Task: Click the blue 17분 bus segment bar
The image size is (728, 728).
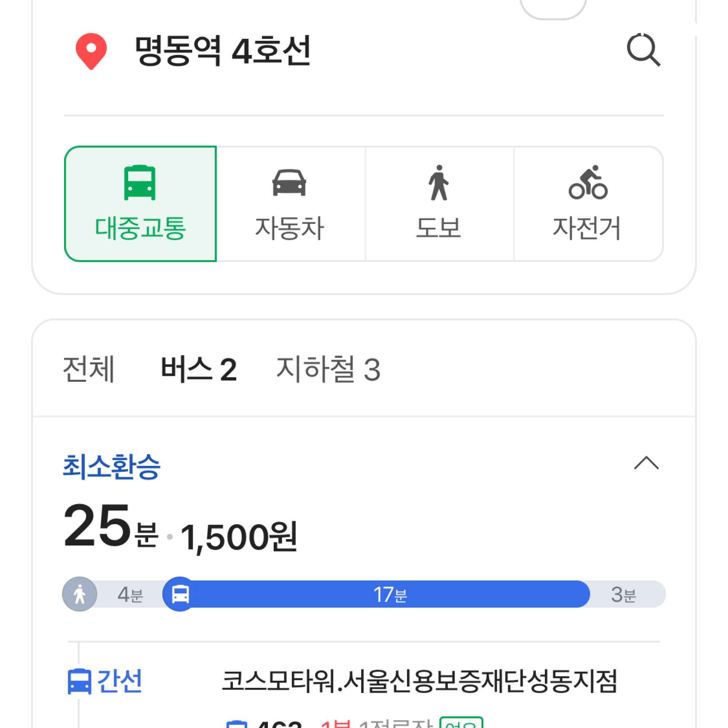Action: pyautogui.click(x=390, y=594)
